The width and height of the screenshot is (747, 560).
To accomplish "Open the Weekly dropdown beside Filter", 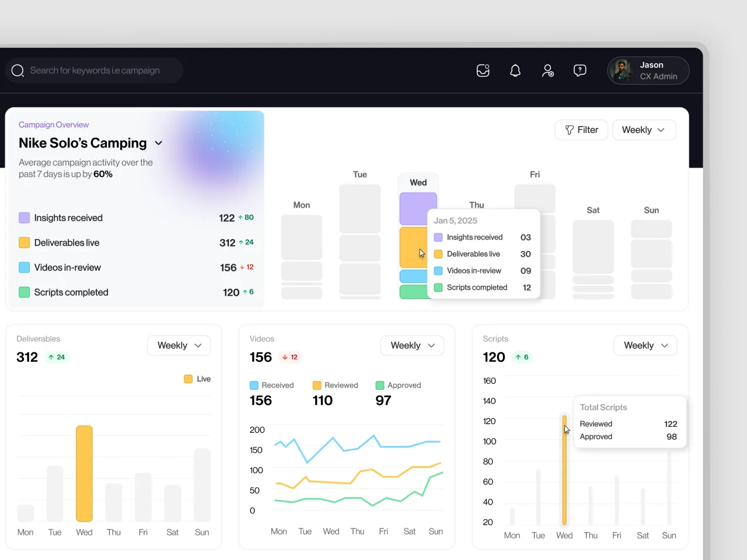I will coord(644,130).
